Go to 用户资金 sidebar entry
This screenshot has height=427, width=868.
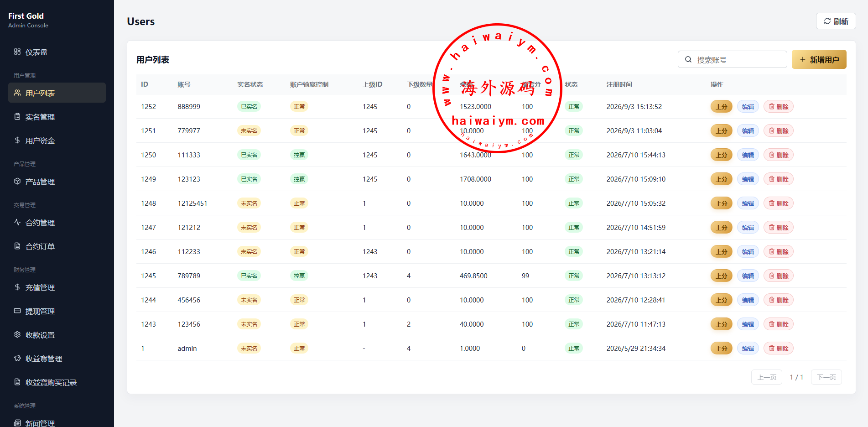point(57,141)
